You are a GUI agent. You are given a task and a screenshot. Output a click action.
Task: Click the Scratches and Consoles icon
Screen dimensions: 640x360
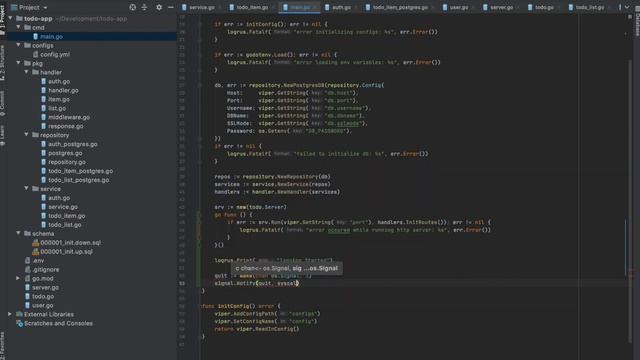(x=19, y=323)
